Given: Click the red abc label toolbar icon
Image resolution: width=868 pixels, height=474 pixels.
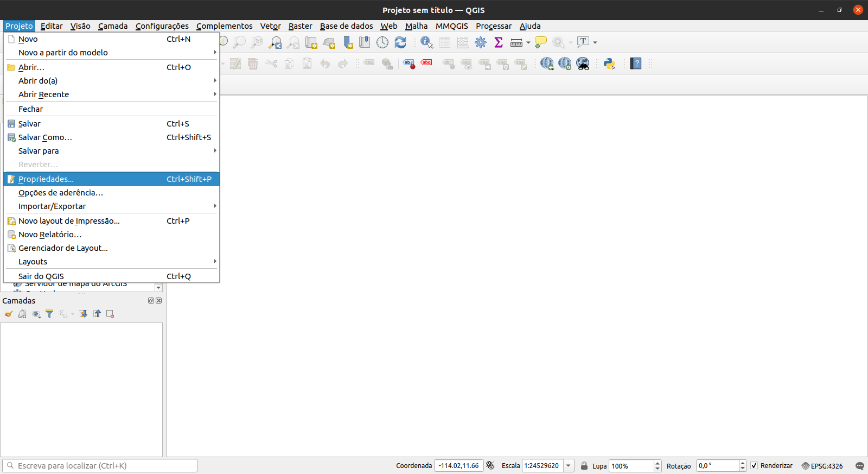Looking at the screenshot, I should pos(427,63).
